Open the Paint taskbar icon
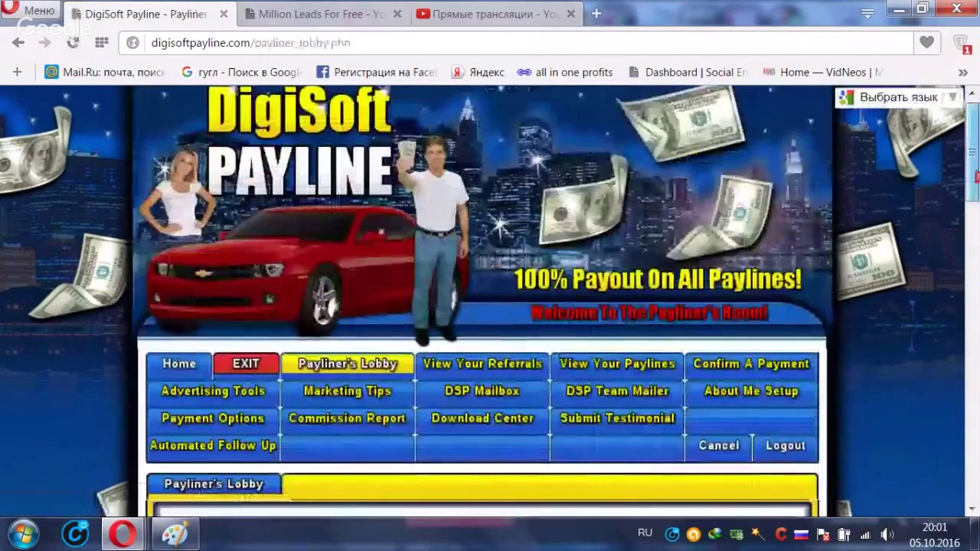Viewport: 980px width, 551px height. pos(175,533)
